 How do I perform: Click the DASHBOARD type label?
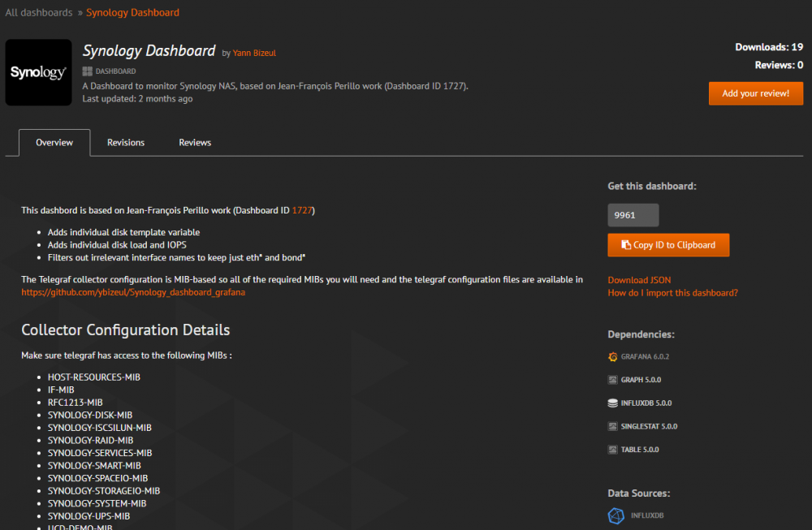(115, 71)
